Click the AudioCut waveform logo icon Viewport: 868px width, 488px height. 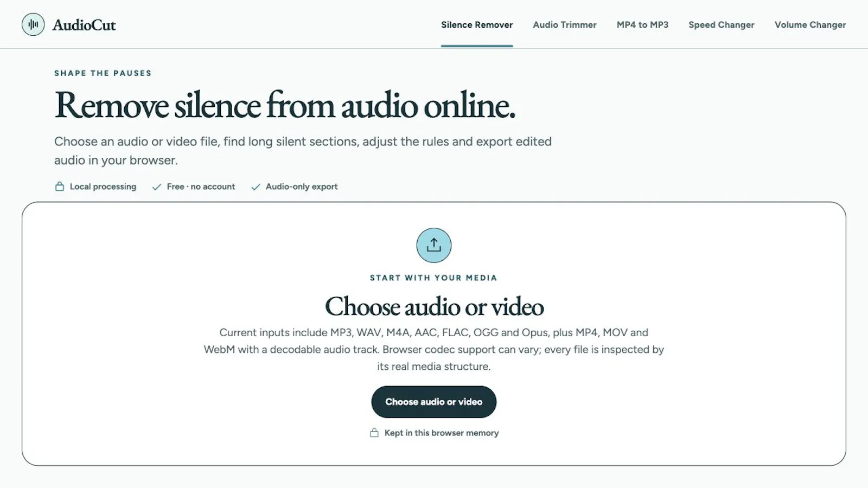point(33,24)
